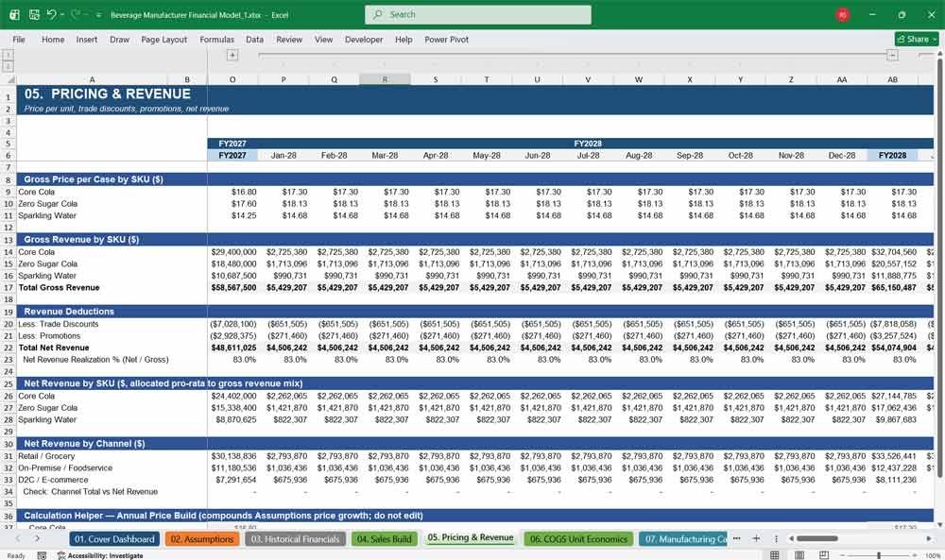Open the Power Pivot ribbon tab

pos(447,39)
